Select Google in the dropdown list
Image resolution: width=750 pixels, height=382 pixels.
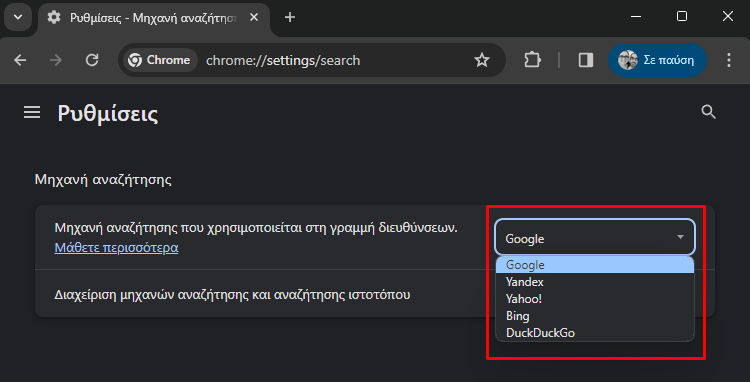coord(595,265)
